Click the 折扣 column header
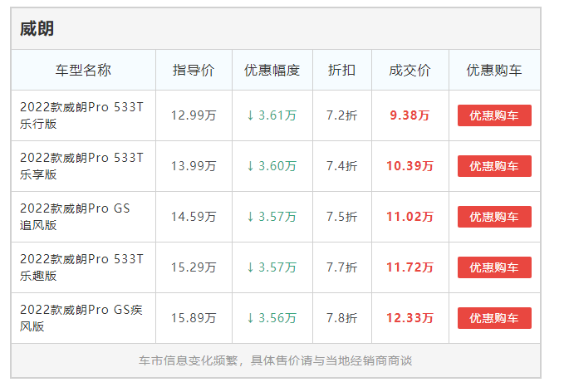This screenshot has height=392, width=564. [341, 70]
